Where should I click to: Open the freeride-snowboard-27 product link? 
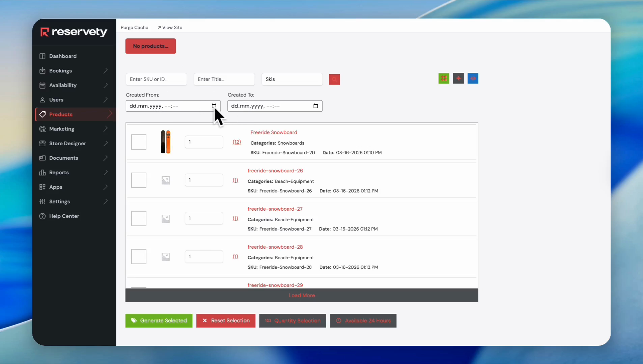(275, 209)
